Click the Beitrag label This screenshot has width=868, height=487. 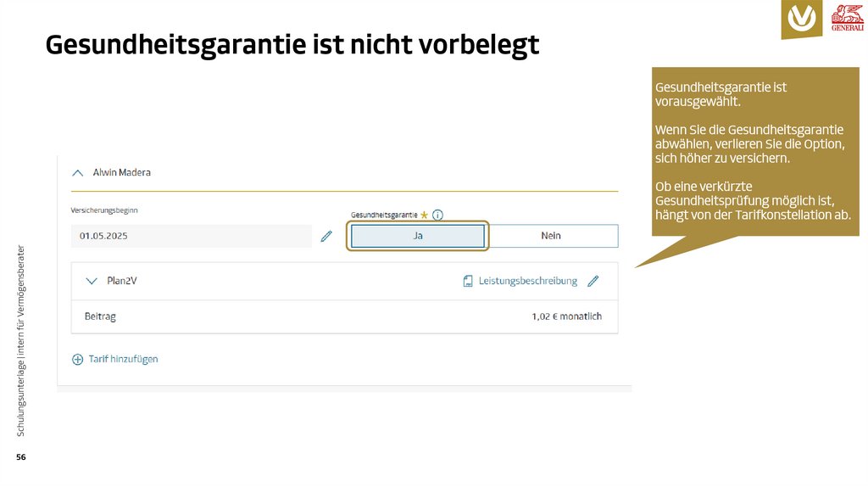[x=100, y=316]
